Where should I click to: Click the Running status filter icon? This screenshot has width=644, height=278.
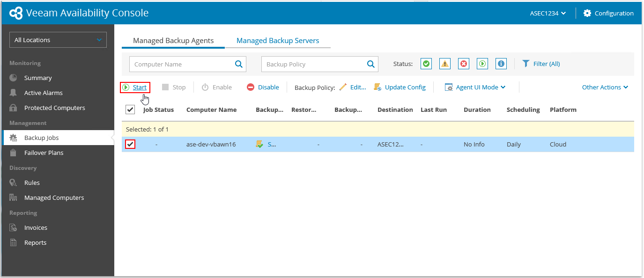[x=482, y=64]
